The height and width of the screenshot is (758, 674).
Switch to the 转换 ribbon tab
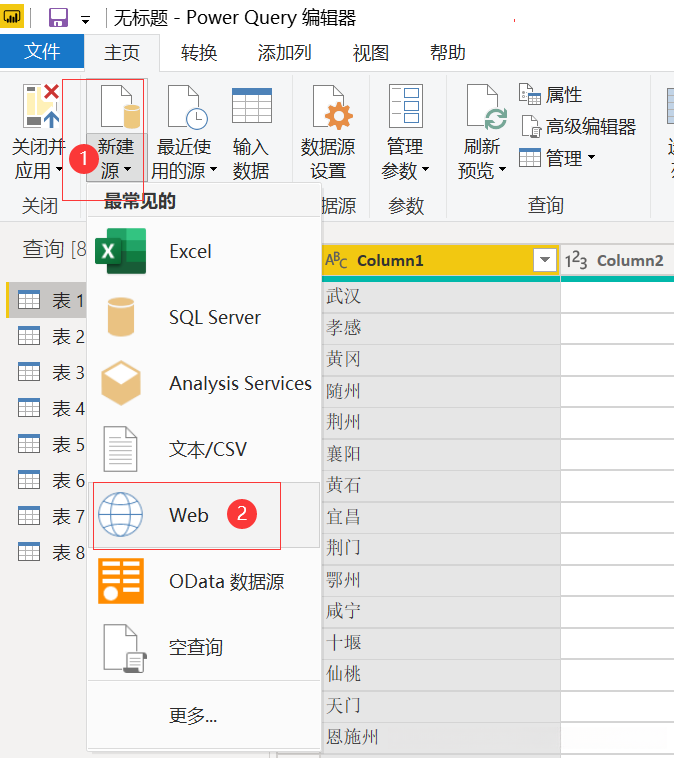pyautogui.click(x=199, y=53)
